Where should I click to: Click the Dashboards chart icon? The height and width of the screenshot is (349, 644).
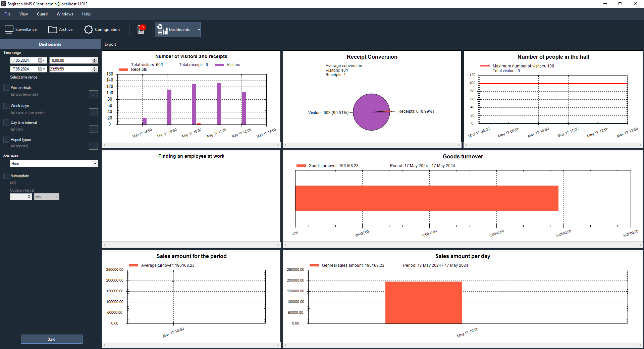pos(163,30)
